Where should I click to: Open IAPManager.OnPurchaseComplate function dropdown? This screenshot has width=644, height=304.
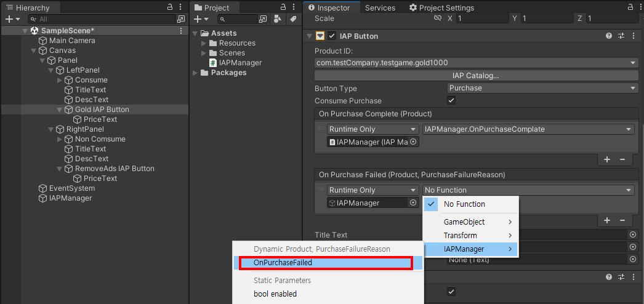tap(528, 129)
